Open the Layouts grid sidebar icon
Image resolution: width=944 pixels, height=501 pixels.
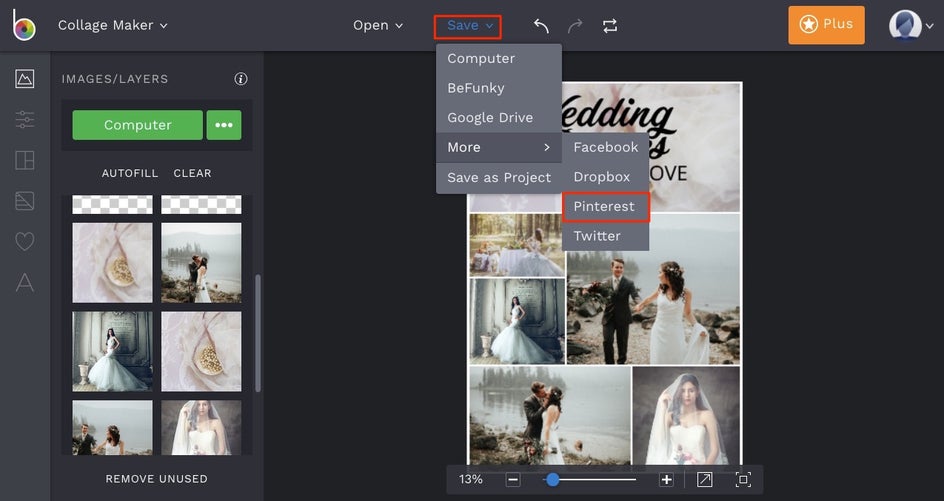pos(25,160)
